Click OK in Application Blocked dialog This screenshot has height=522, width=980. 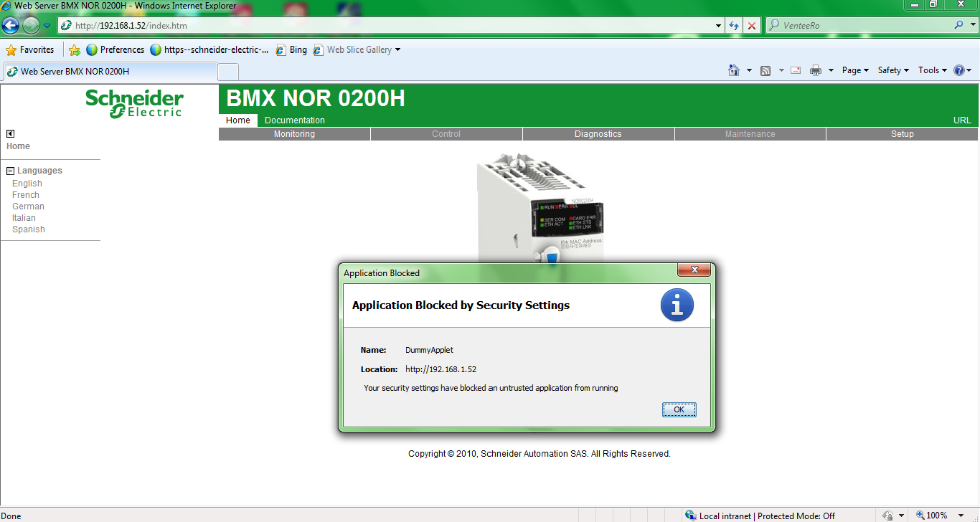679,410
